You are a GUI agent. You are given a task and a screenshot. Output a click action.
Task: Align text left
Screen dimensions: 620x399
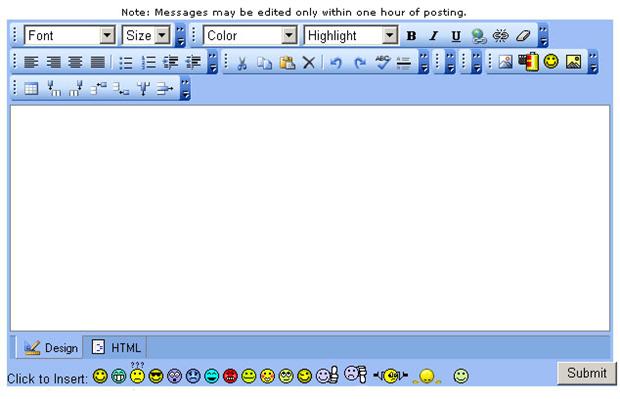pyautogui.click(x=31, y=62)
